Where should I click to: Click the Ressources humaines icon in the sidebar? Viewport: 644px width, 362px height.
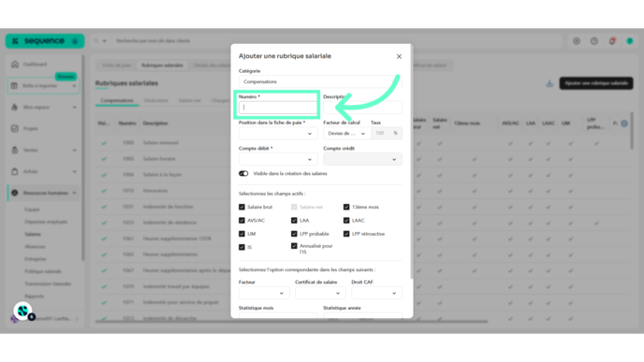coord(14,193)
